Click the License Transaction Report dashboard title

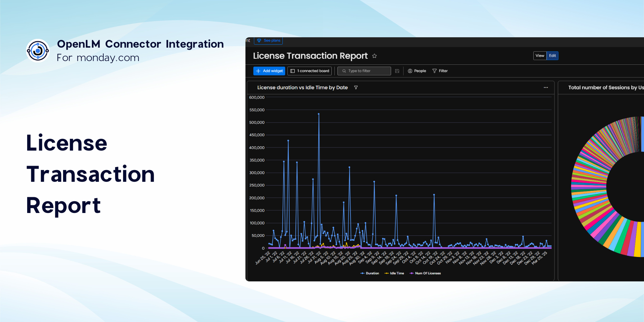click(x=310, y=56)
